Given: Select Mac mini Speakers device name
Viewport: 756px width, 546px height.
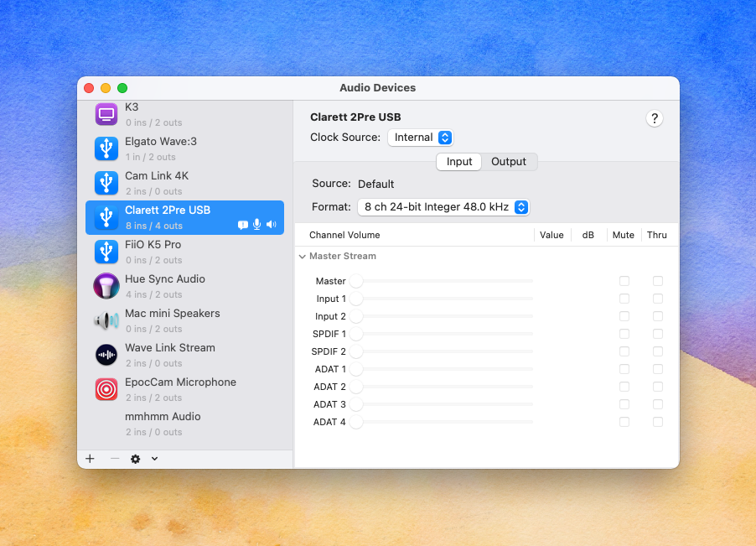Looking at the screenshot, I should pyautogui.click(x=173, y=314).
